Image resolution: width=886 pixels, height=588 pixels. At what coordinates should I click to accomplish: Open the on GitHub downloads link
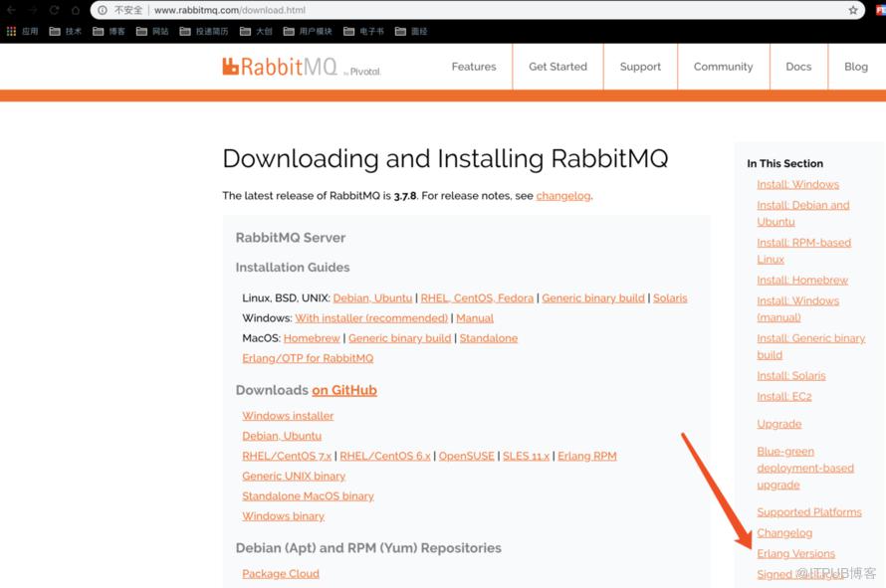pos(344,390)
